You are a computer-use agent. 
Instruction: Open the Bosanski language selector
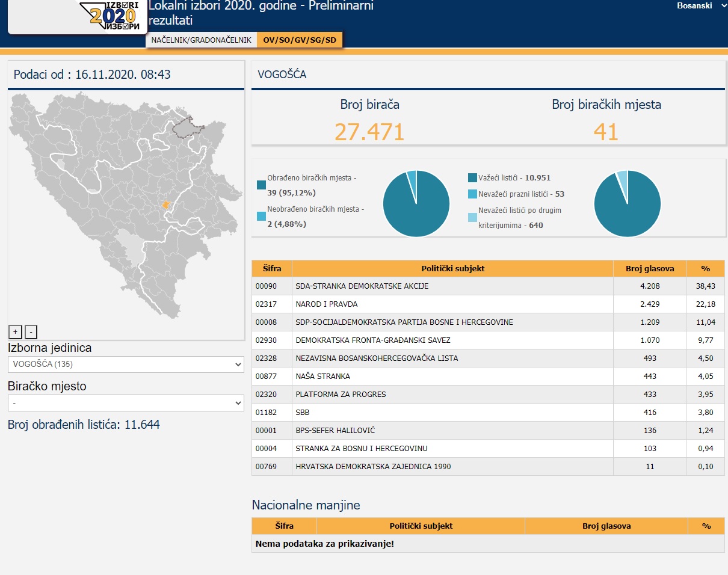point(700,6)
